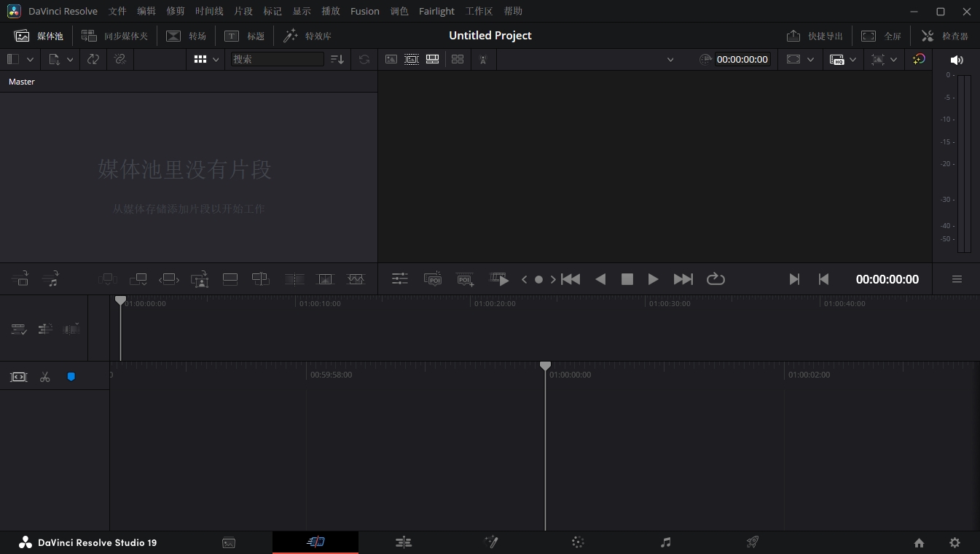Open project settings gear icon
Screen dimensions: 980x554
pos(954,542)
